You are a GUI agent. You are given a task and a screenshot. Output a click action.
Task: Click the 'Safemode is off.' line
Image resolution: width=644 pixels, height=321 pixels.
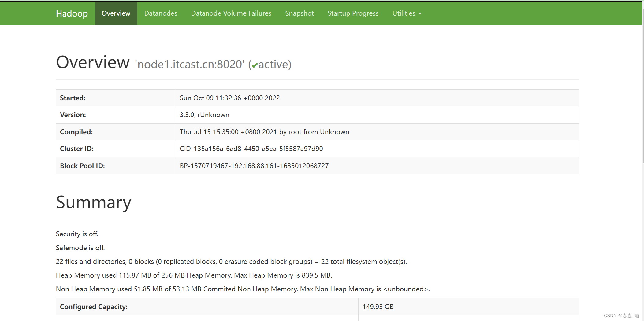[80, 248]
